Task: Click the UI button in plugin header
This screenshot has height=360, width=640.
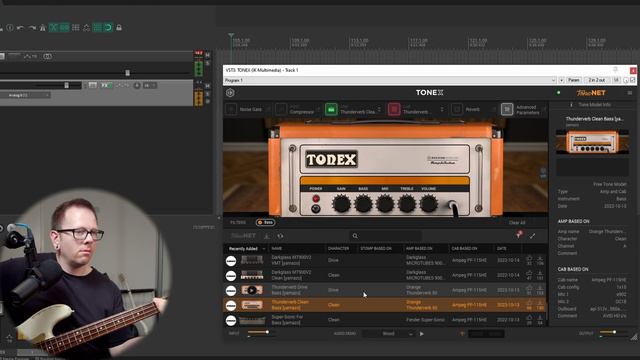Action: tap(616, 80)
